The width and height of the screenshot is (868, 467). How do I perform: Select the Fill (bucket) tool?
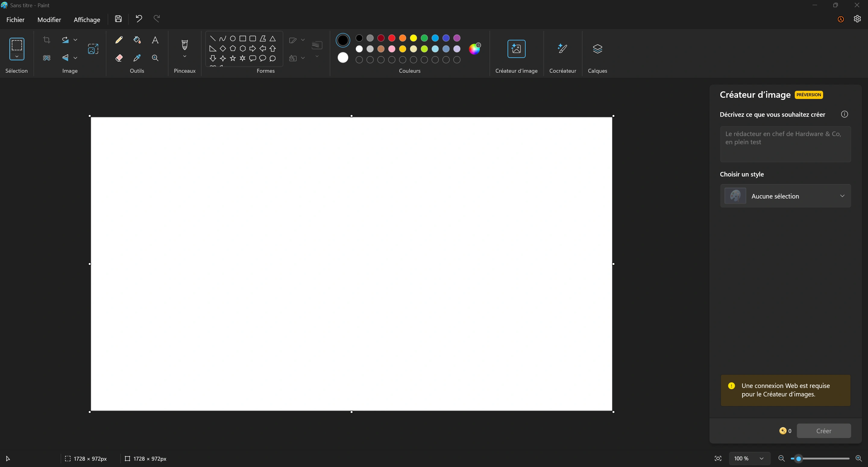136,39
